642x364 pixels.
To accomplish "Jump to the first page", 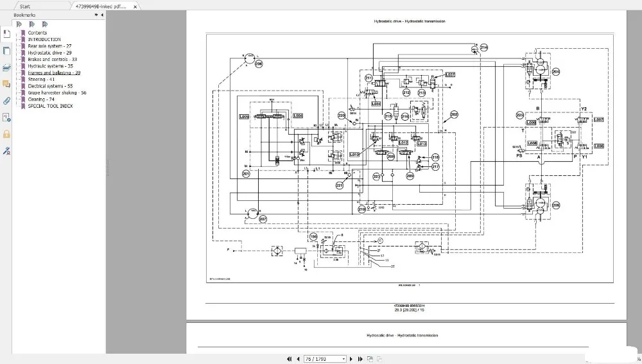I will click(x=289, y=359).
